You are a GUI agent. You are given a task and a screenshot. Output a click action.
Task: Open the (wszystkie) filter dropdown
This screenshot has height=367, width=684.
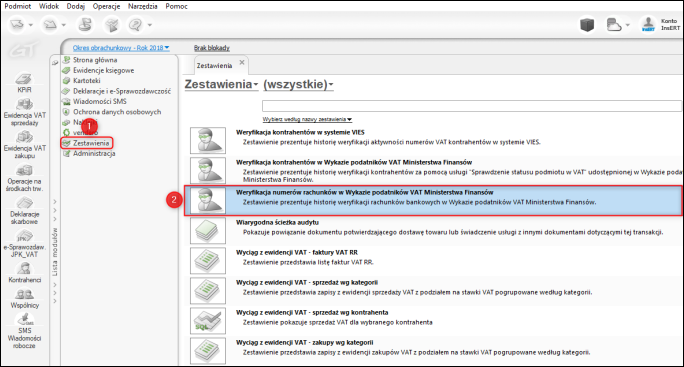(x=298, y=84)
